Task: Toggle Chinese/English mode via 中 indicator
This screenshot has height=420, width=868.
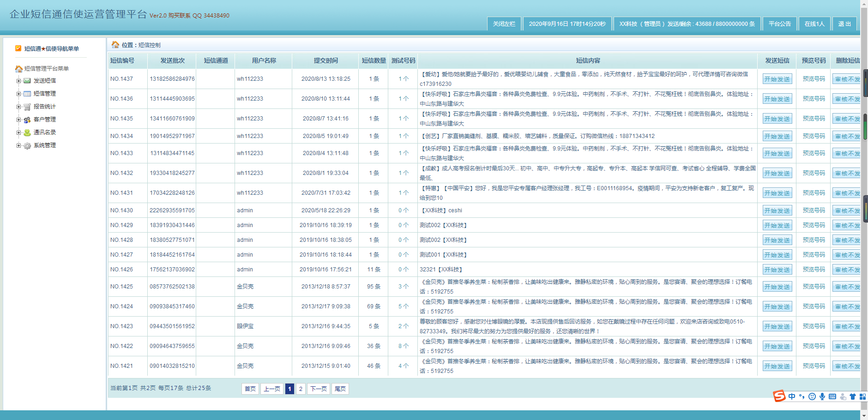Action: (792, 396)
